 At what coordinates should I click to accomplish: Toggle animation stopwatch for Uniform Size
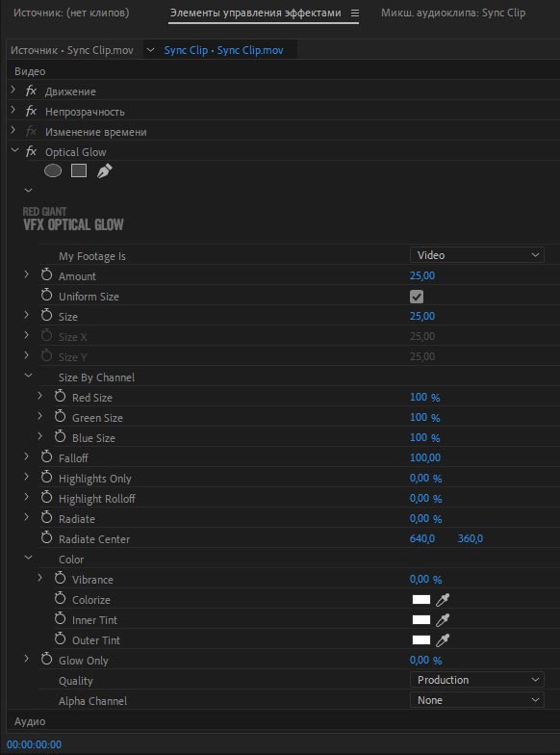[46, 296]
